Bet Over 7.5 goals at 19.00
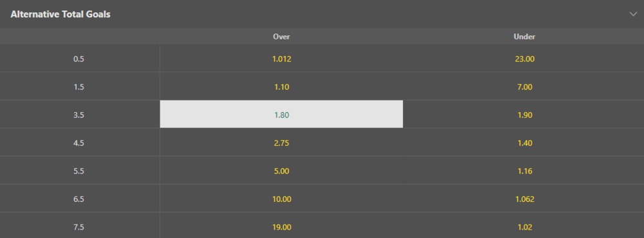644x238 pixels. 281,226
